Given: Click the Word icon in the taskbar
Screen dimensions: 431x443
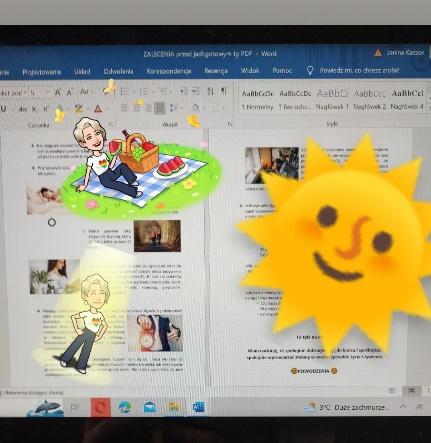Looking at the screenshot, I should tap(199, 407).
